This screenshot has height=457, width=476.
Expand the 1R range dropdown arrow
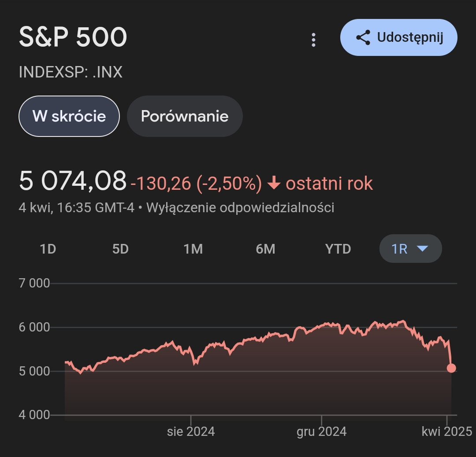[x=422, y=249]
